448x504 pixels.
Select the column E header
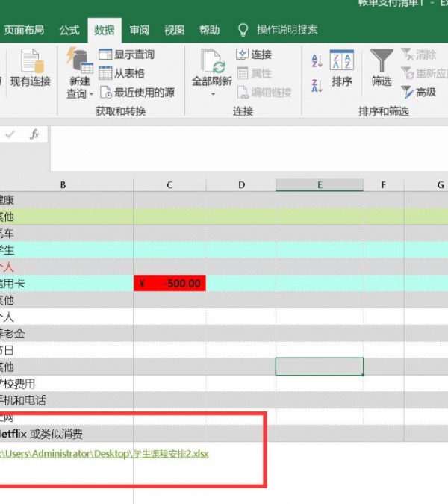pyautogui.click(x=320, y=185)
